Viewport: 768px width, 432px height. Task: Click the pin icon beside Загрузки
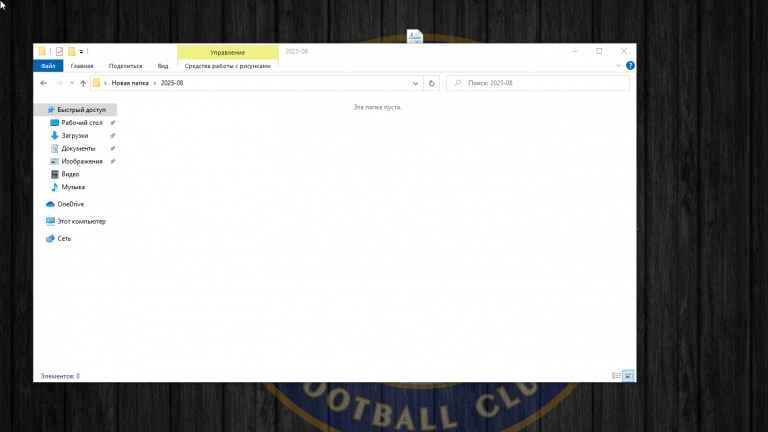click(x=112, y=136)
